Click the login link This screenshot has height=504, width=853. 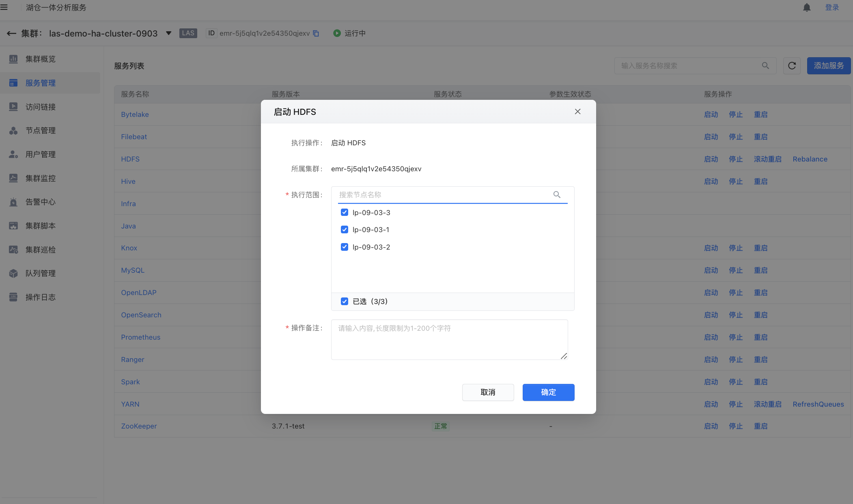pos(832,7)
